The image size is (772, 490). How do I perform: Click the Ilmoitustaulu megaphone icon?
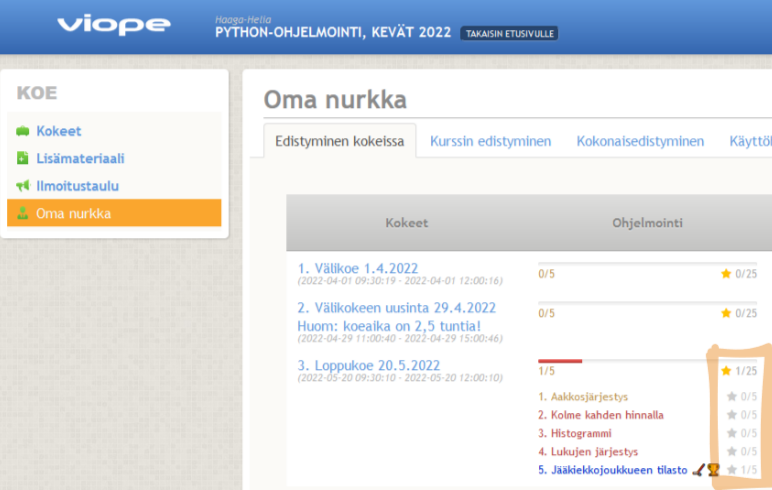point(22,186)
